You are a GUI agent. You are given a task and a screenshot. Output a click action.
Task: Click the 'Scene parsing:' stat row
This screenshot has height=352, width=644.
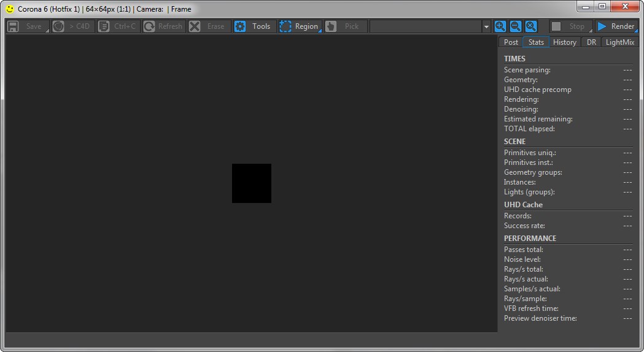(568, 70)
